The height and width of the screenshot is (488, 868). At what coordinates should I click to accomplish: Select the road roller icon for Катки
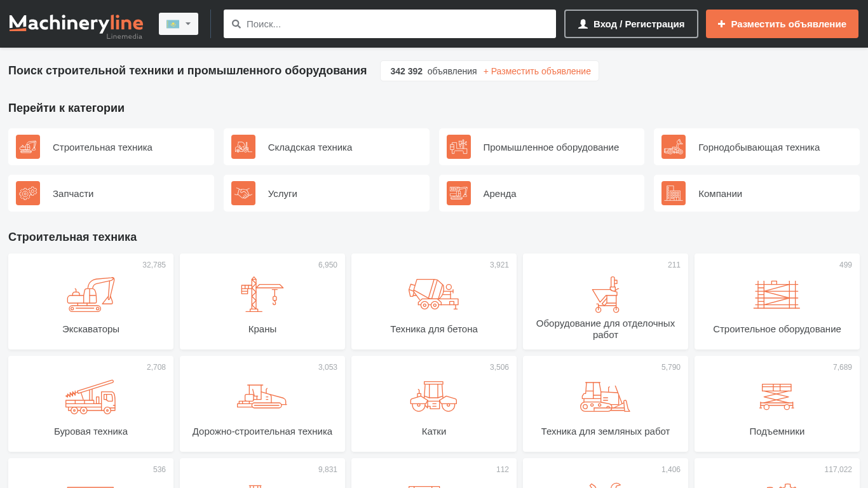tap(433, 397)
